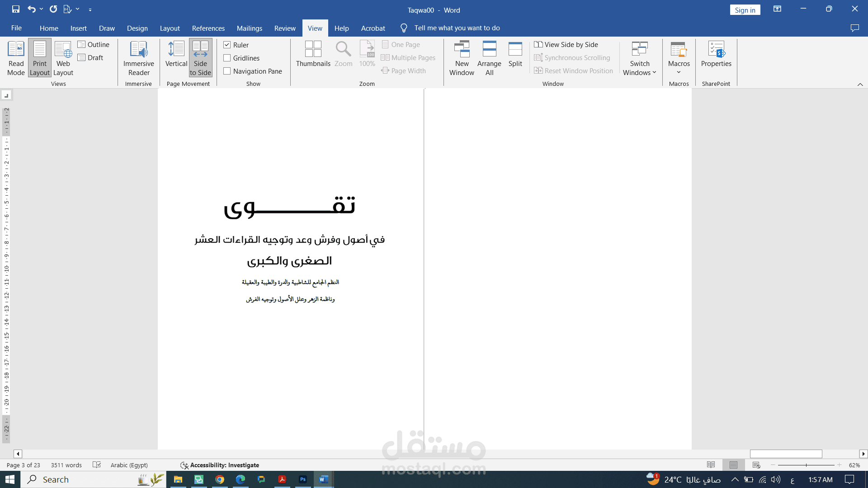Uncheck the Ruler checkbox
Image resolution: width=868 pixels, height=488 pixels.
point(227,45)
